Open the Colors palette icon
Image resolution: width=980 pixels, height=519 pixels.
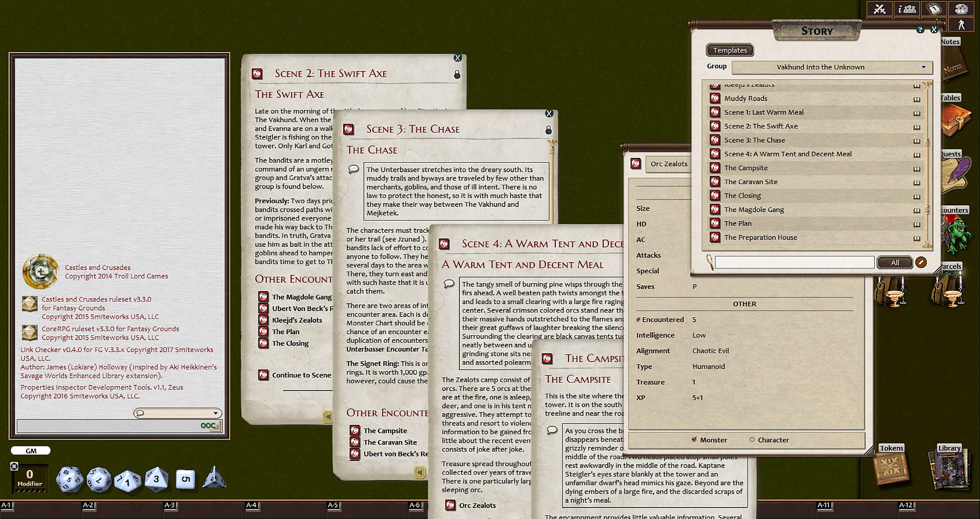[x=961, y=9]
